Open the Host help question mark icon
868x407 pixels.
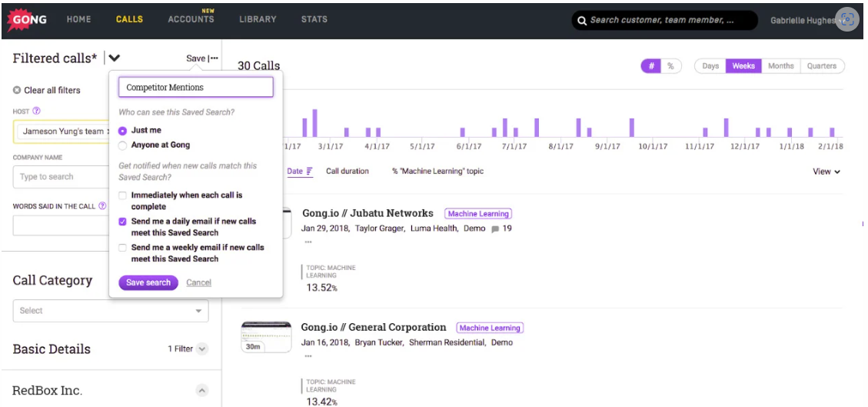[x=37, y=111]
